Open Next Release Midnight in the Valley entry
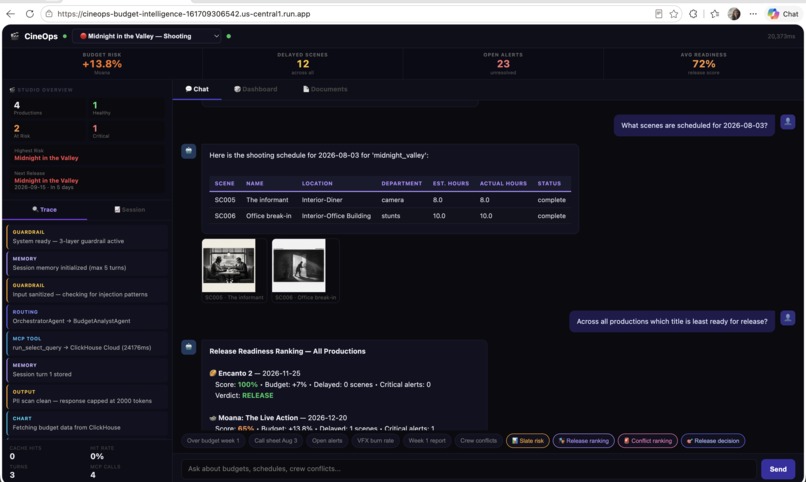This screenshot has width=806, height=482. coord(88,180)
